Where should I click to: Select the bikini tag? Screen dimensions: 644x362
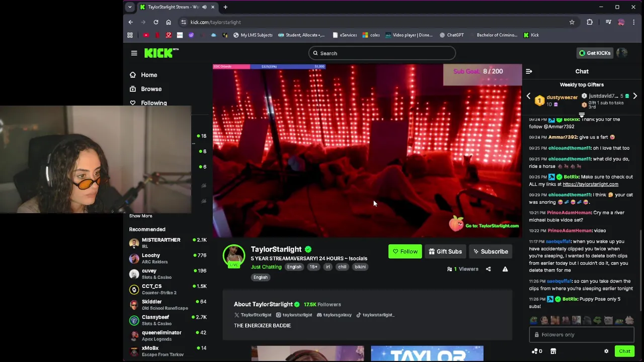point(360,267)
